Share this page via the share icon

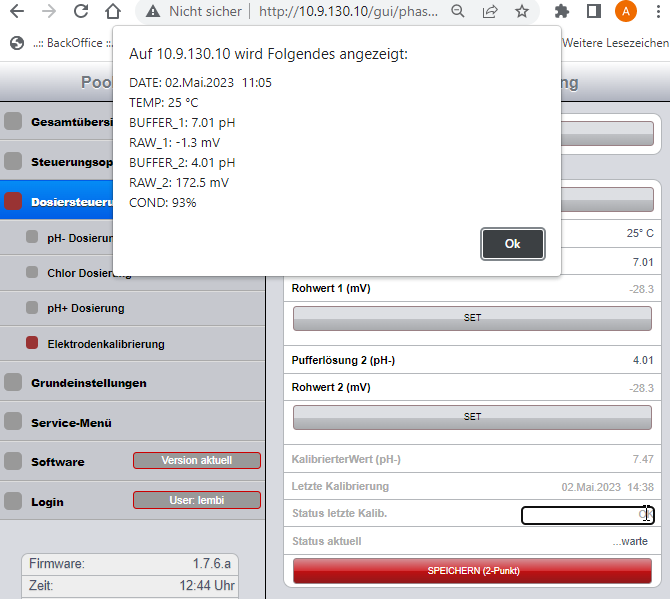tap(490, 12)
